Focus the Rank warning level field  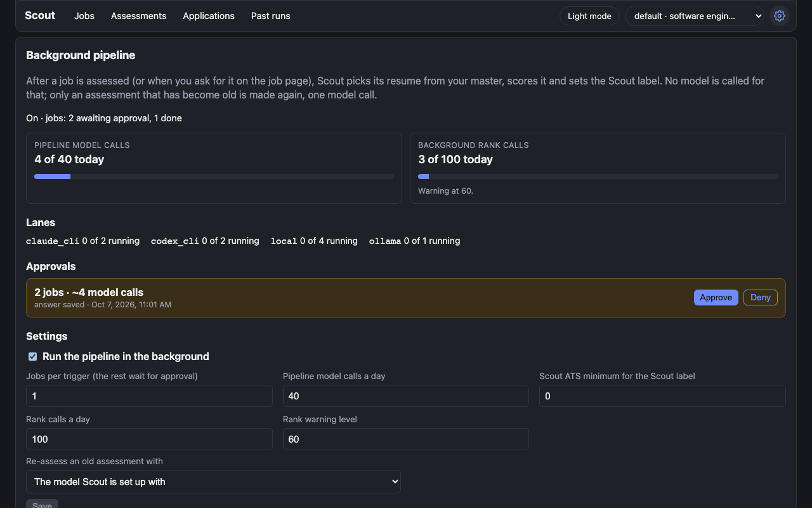tap(406, 439)
